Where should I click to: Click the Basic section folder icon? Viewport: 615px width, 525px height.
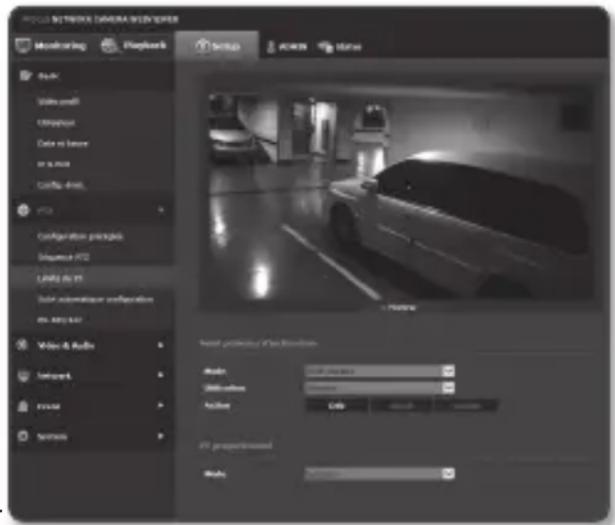(x=24, y=76)
